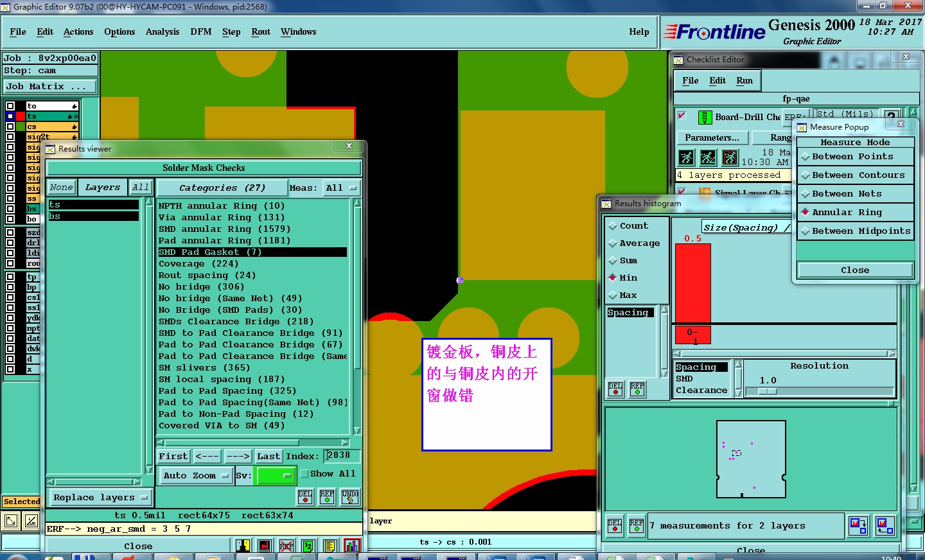Image resolution: width=925 pixels, height=560 pixels.
Task: Open the Options menu
Action: tap(119, 31)
